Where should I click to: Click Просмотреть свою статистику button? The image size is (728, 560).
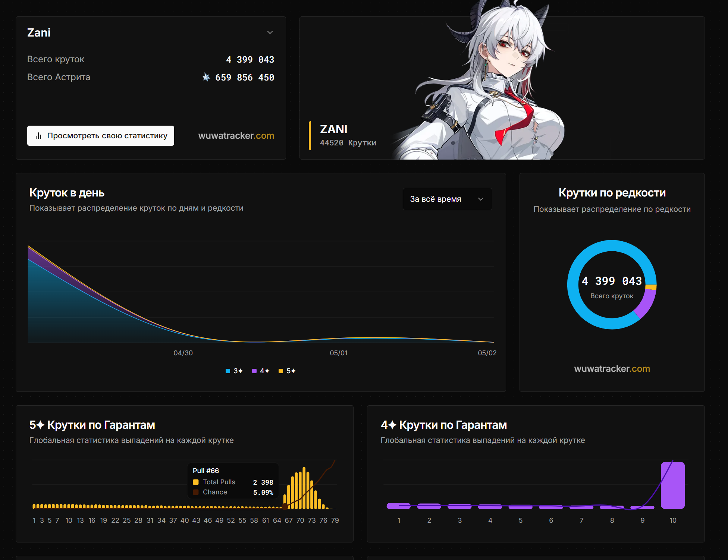tap(101, 136)
